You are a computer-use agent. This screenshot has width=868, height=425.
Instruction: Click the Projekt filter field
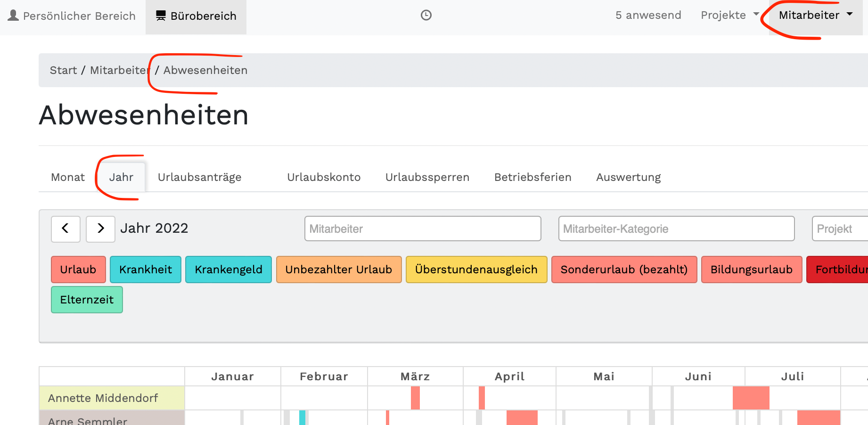[840, 229]
